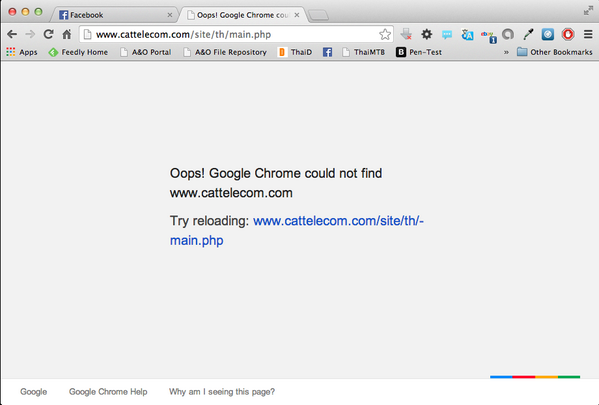This screenshot has width=599, height=405.
Task: Open the Pen-Test bookmark
Action: click(419, 52)
